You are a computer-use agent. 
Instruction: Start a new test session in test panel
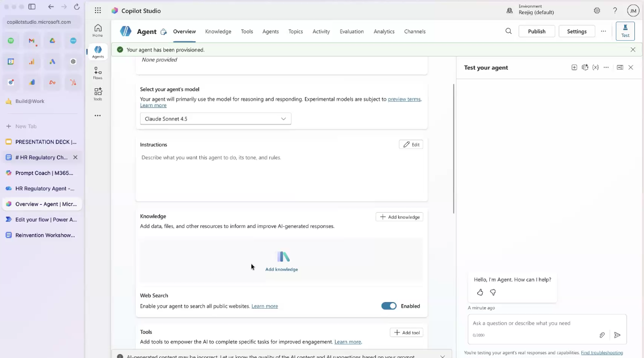point(574,67)
